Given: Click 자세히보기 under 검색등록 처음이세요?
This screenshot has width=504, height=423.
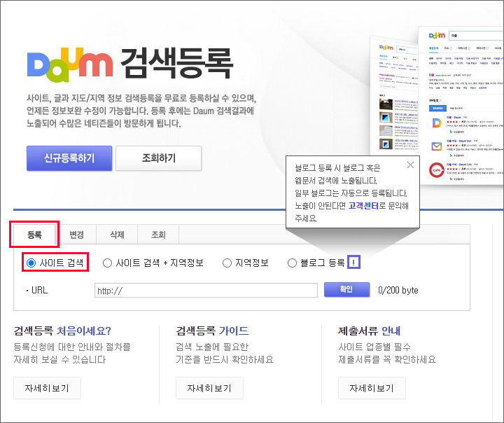Looking at the screenshot, I should pyautogui.click(x=48, y=388).
